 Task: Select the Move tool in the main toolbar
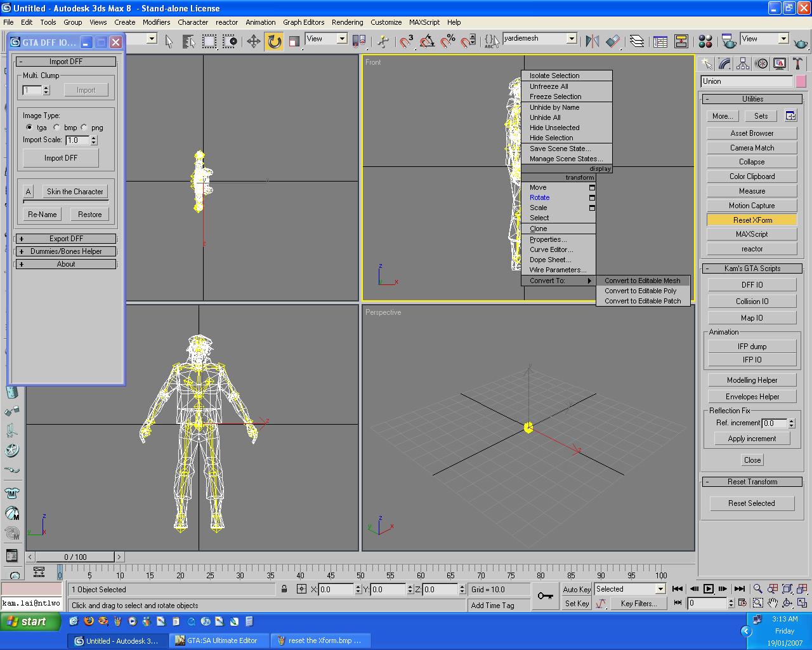tap(253, 42)
